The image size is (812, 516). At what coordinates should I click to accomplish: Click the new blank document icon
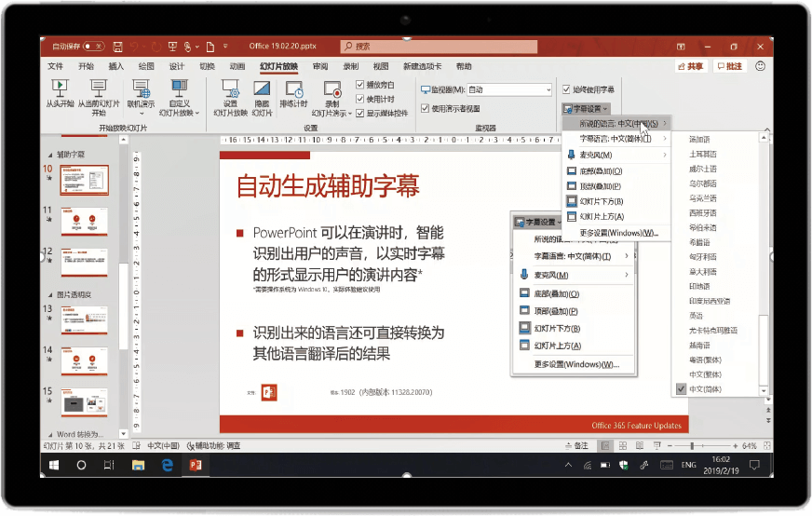pyautogui.click(x=210, y=47)
